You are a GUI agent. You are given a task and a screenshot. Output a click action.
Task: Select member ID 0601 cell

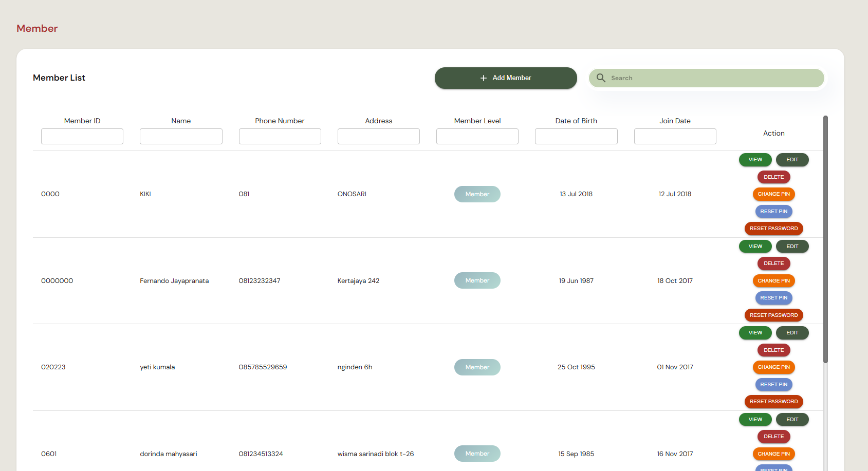[49, 454]
